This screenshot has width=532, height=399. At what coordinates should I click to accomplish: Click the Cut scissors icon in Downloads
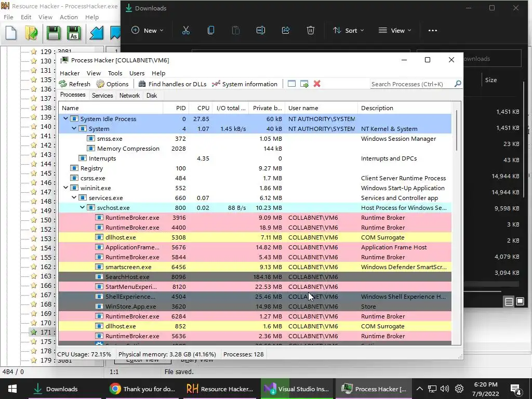(x=186, y=31)
